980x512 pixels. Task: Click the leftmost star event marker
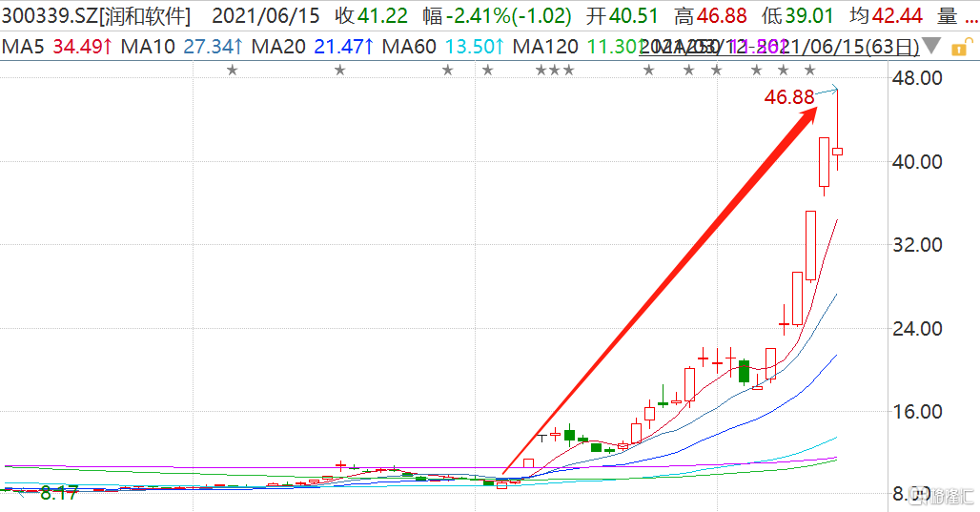coord(233,70)
